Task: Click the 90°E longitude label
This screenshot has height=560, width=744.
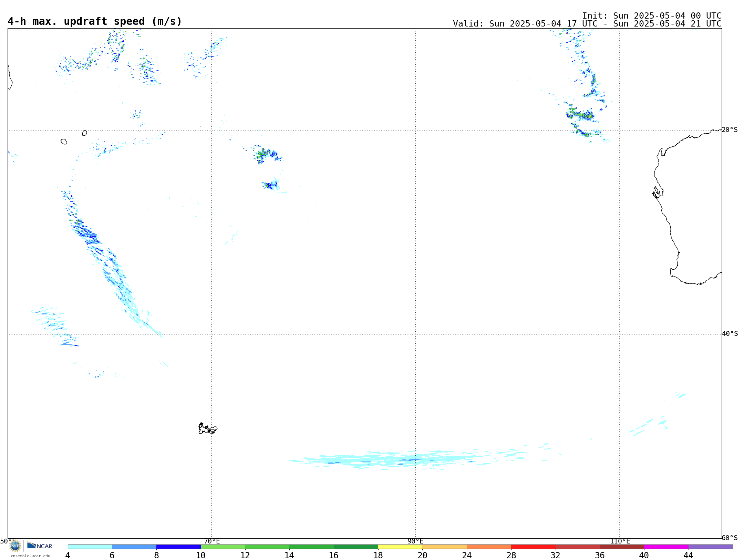Action: tap(415, 541)
